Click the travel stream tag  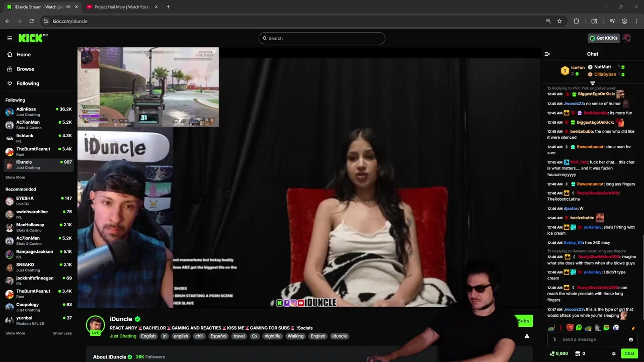[x=239, y=336]
